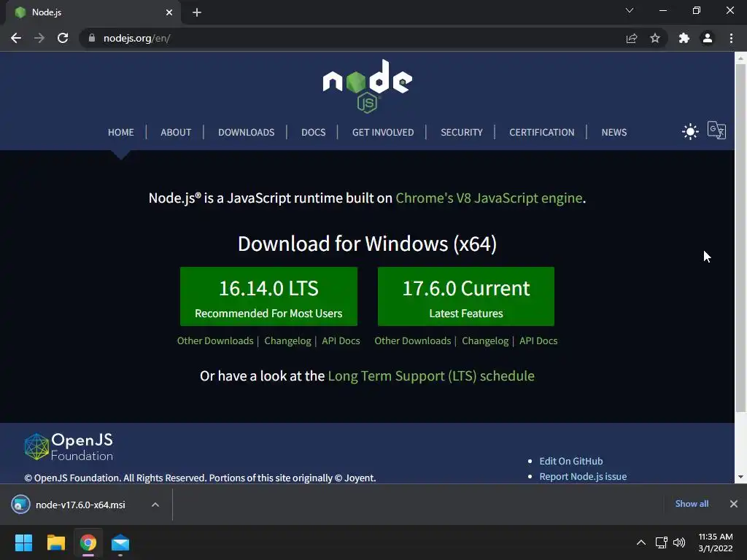747x560 pixels.
Task: Go back to the previous page
Action: [x=16, y=38]
